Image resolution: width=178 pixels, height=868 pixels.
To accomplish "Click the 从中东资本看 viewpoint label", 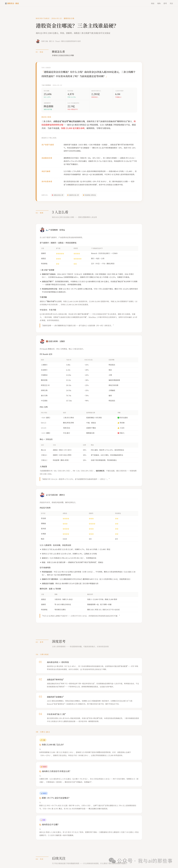I will click(x=47, y=181).
